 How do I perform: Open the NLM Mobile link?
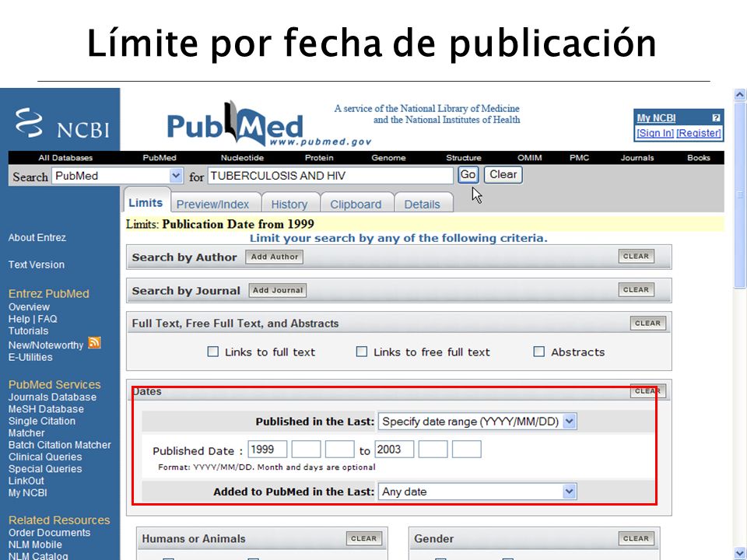35,544
